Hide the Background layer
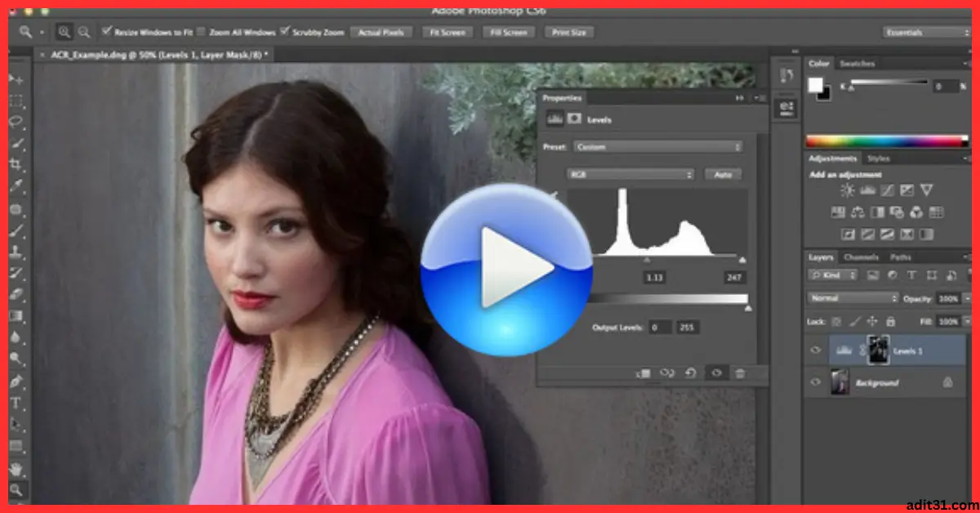980x513 pixels. pos(815,381)
